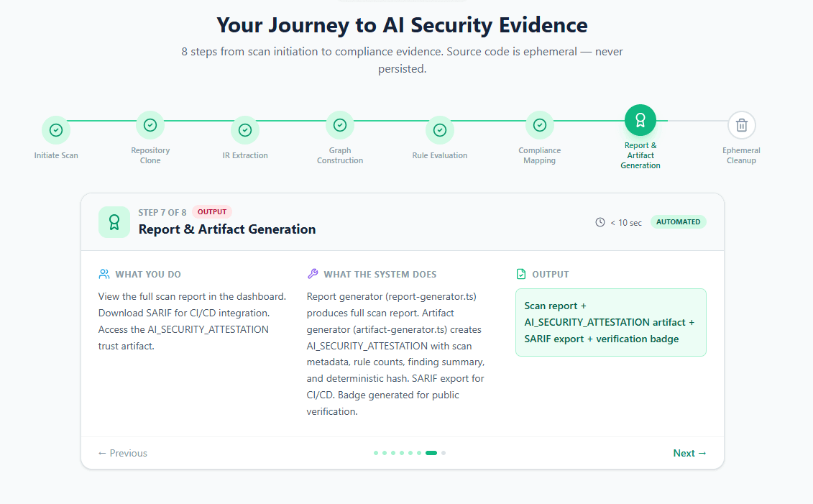Click the highlighted seventh progress dot

[x=431, y=453]
